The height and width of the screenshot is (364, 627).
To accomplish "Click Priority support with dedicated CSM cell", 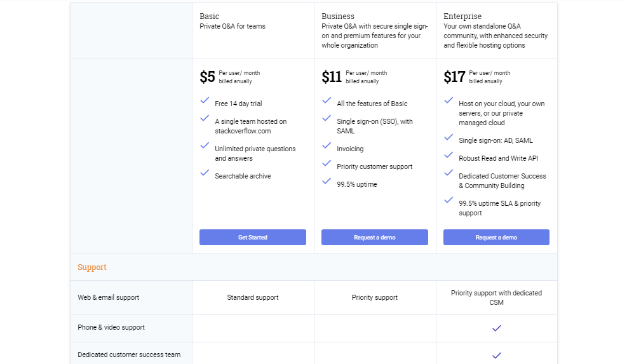I will pos(497,297).
